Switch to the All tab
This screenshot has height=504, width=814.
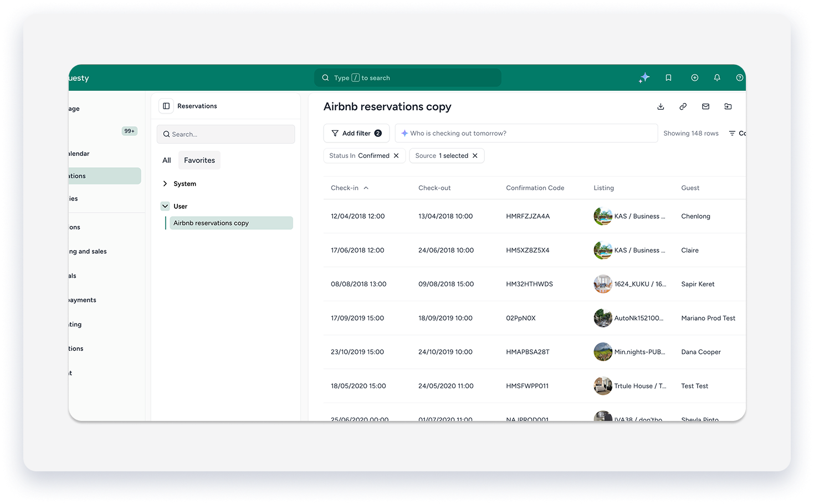[x=167, y=160]
